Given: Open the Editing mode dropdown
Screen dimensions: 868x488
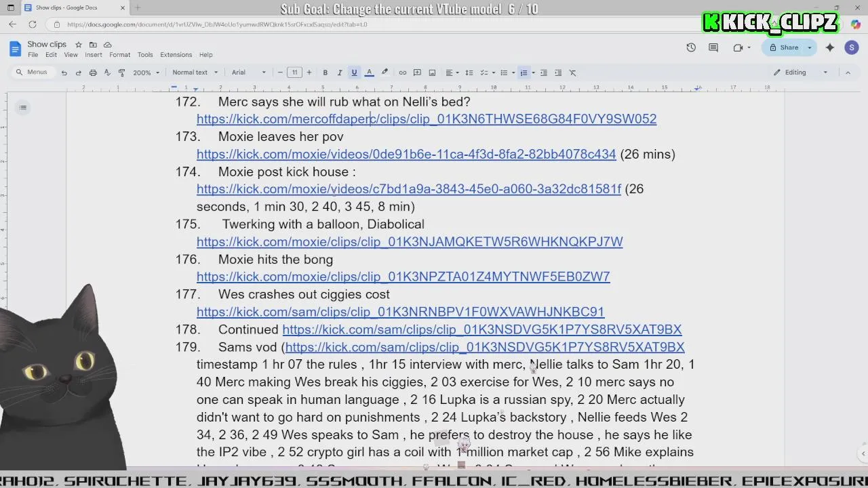Looking at the screenshot, I should click(802, 73).
